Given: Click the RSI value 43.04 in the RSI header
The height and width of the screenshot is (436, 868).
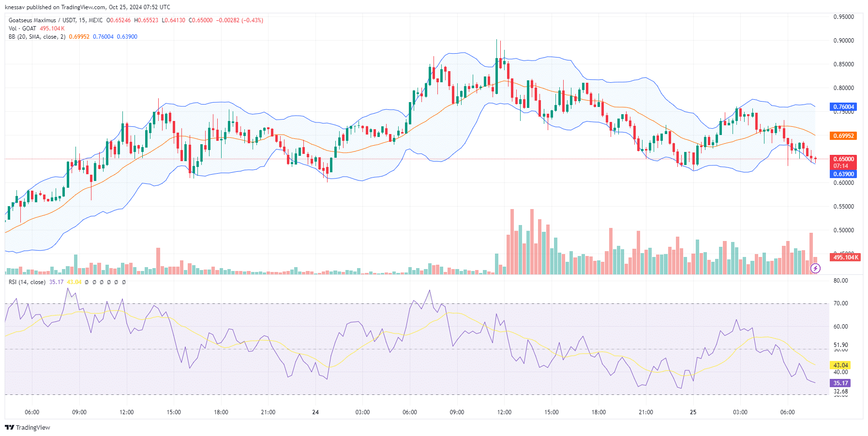Looking at the screenshot, I should (x=74, y=282).
